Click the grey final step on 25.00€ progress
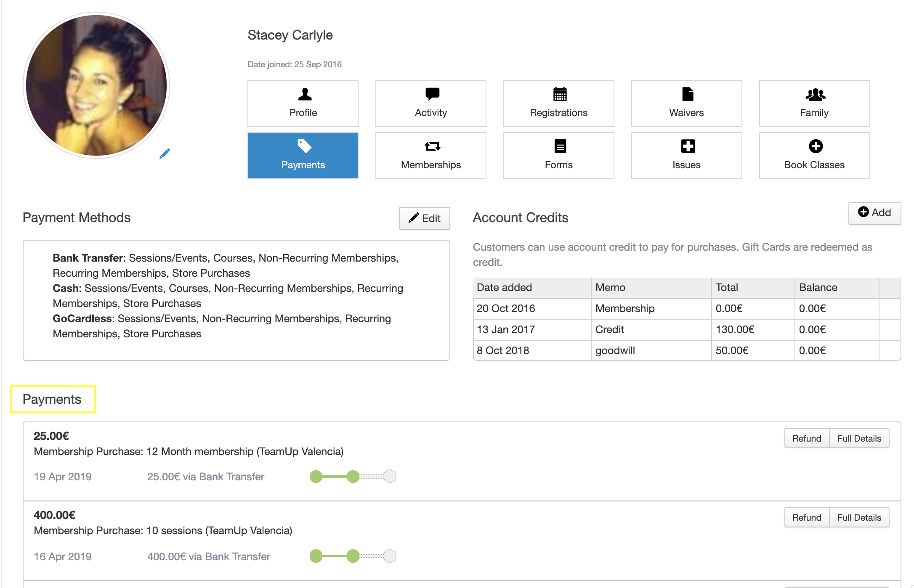This screenshot has width=914, height=588. pos(390,476)
